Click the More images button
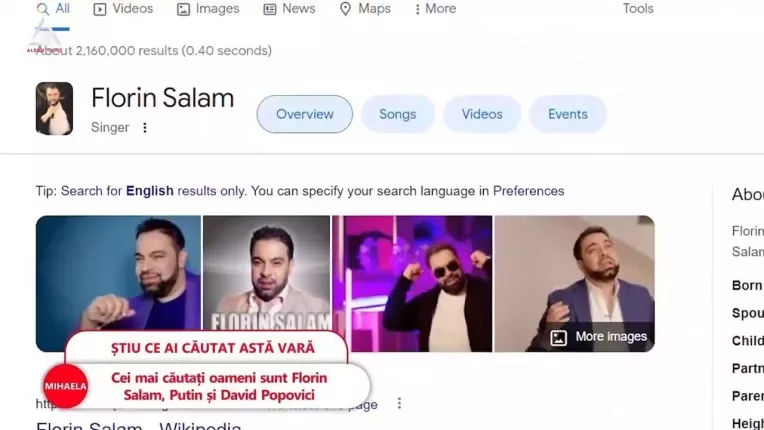The width and height of the screenshot is (764, 430). coord(599,337)
